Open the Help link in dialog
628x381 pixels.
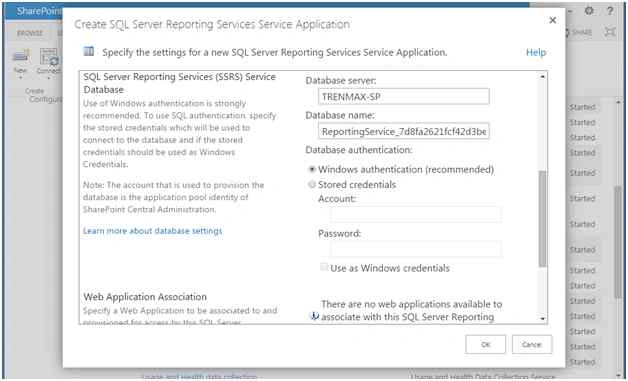pos(536,52)
